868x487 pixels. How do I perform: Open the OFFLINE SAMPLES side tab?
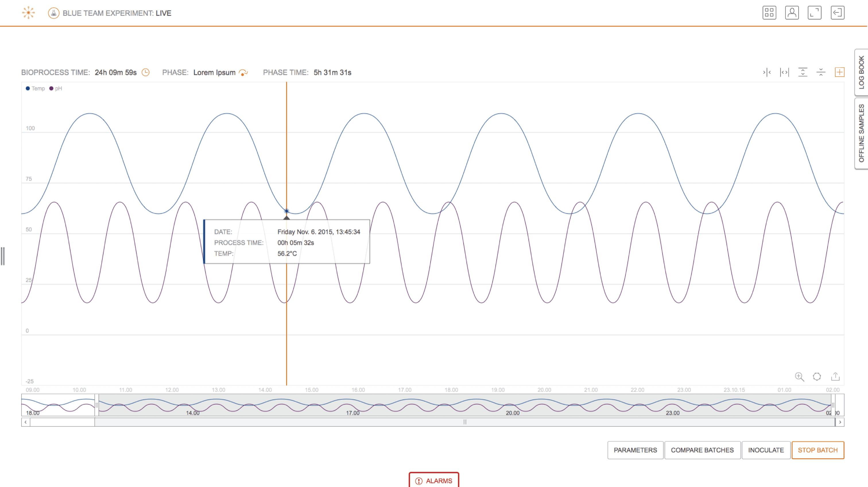(x=861, y=133)
